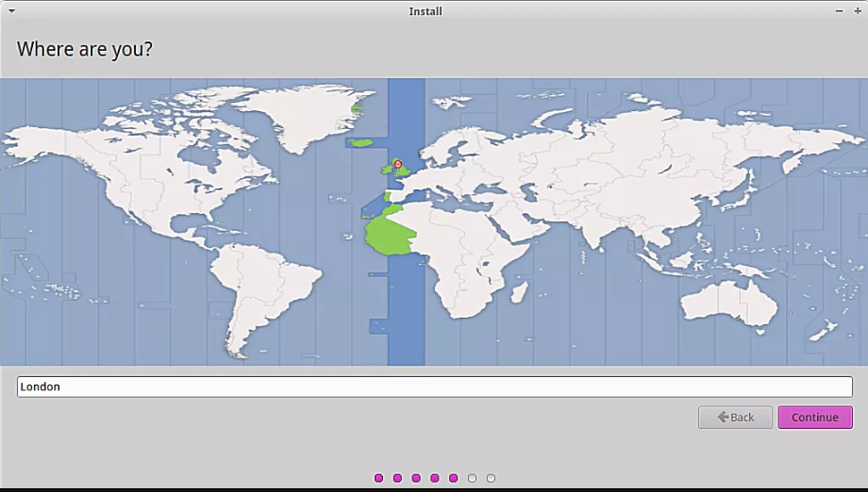Choose Iceland on the timezone map
The width and height of the screenshot is (868, 492).
pos(362,142)
